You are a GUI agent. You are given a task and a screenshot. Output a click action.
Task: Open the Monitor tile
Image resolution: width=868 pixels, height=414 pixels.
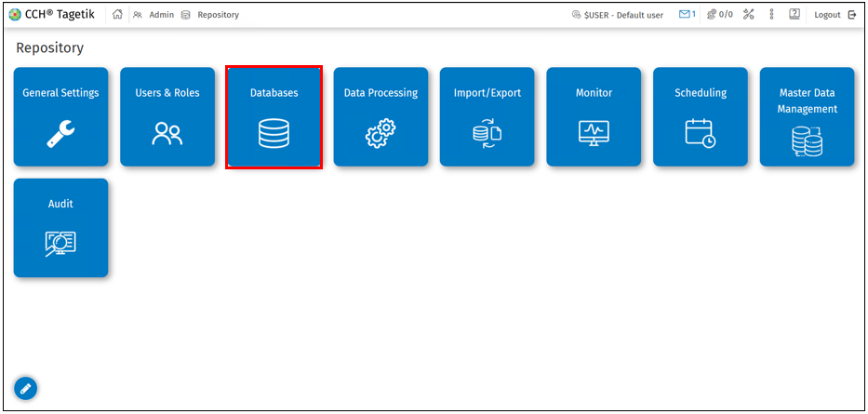pyautogui.click(x=594, y=117)
